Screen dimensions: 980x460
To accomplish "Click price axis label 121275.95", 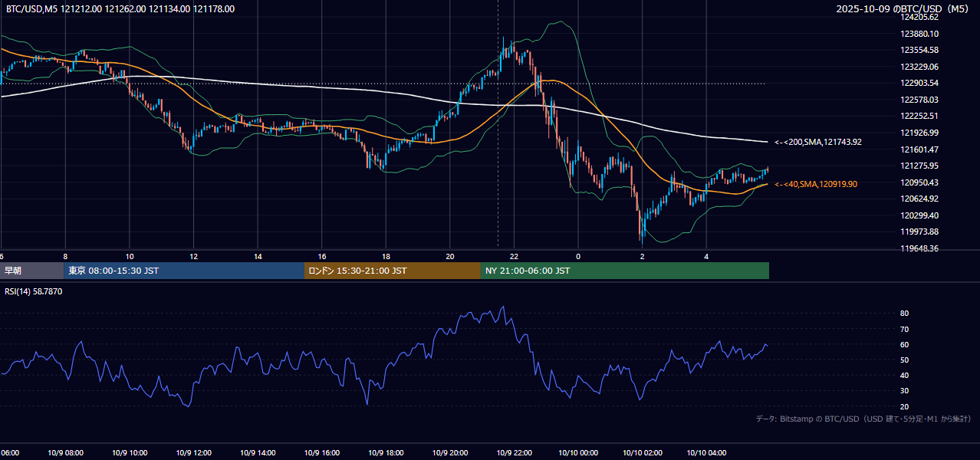I will [919, 166].
